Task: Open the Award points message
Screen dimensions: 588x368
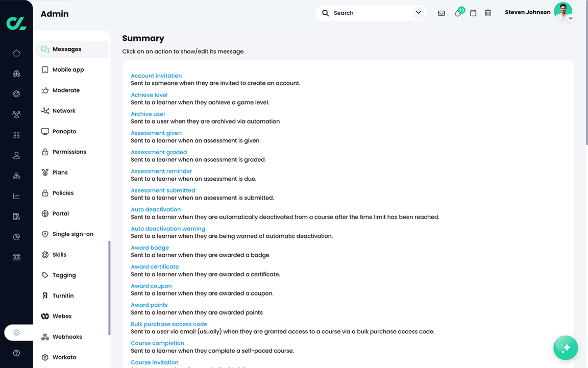Action: [149, 305]
